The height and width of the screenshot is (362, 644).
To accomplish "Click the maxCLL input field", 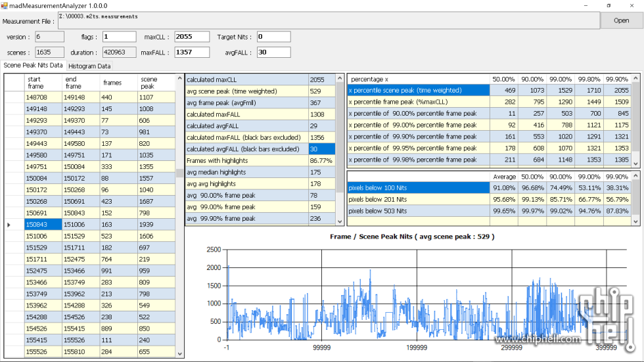I will pos(192,37).
